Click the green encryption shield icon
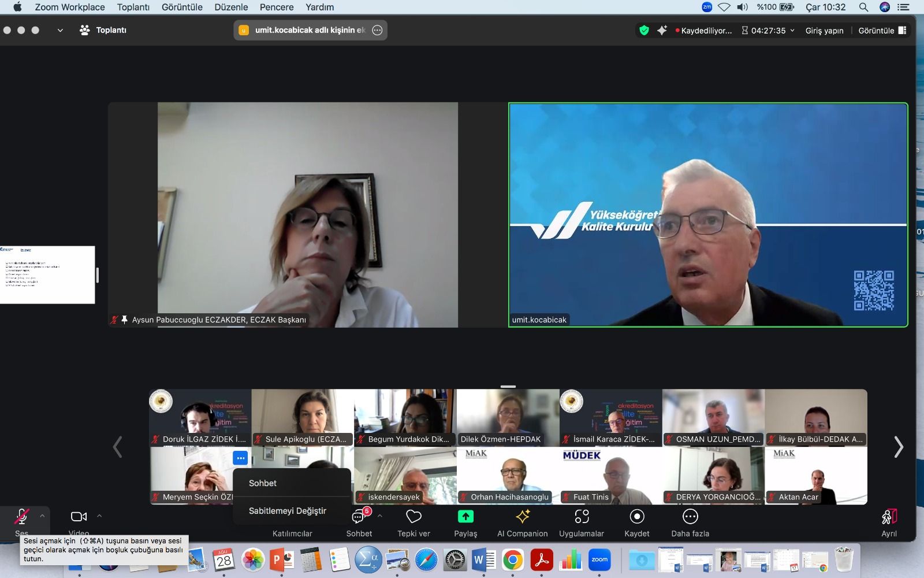924x578 pixels. 644,31
